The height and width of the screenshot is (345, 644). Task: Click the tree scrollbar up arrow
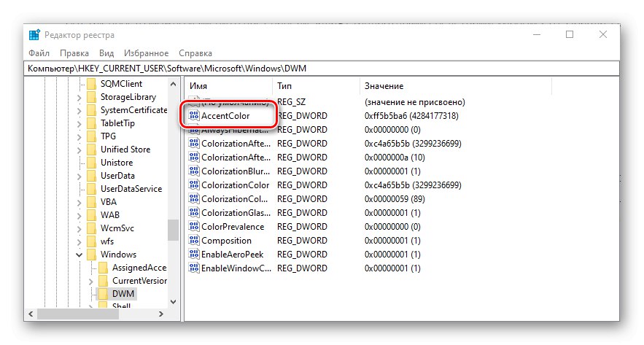pos(174,84)
